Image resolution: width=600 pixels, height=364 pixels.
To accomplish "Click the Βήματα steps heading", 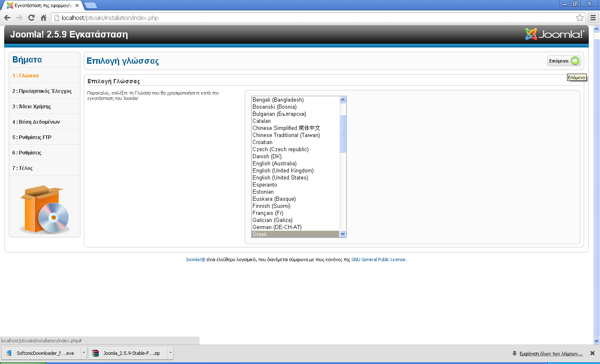I will tap(27, 60).
